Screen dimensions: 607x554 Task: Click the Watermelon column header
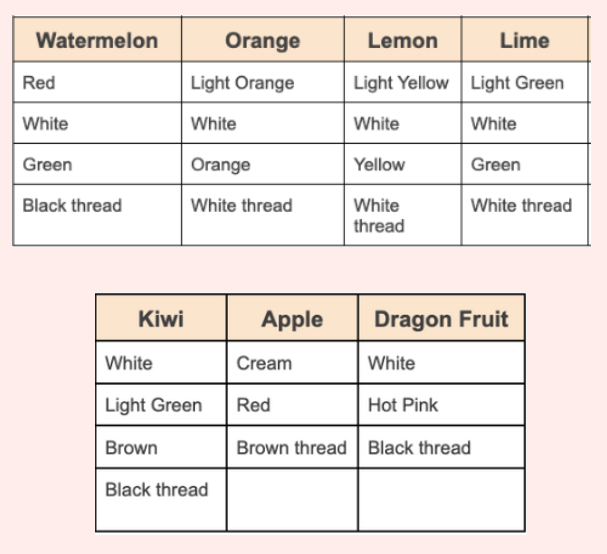[97, 41]
